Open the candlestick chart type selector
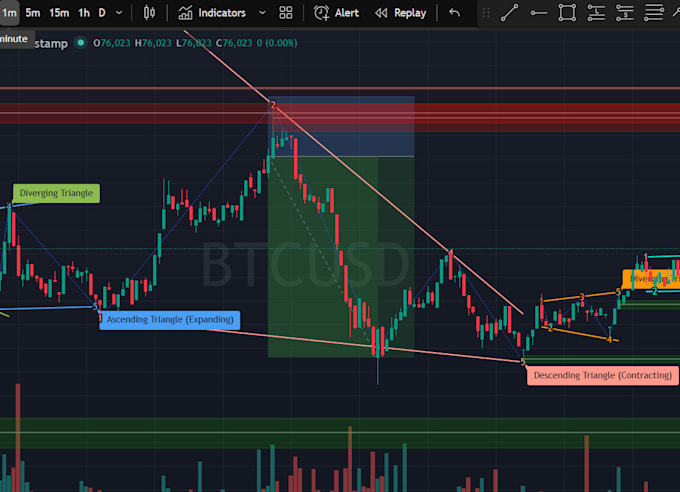This screenshot has width=680, height=492. [149, 13]
